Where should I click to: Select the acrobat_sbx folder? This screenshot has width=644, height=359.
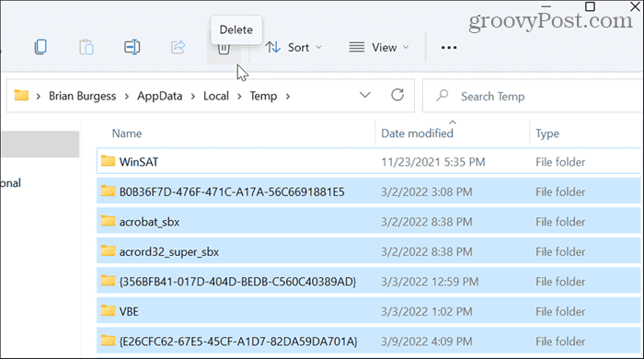pyautogui.click(x=368, y=222)
